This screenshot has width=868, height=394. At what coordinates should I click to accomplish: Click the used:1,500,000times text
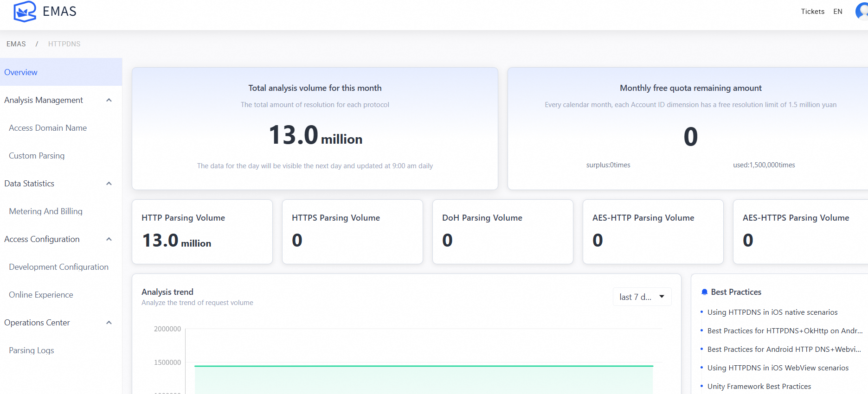(764, 165)
